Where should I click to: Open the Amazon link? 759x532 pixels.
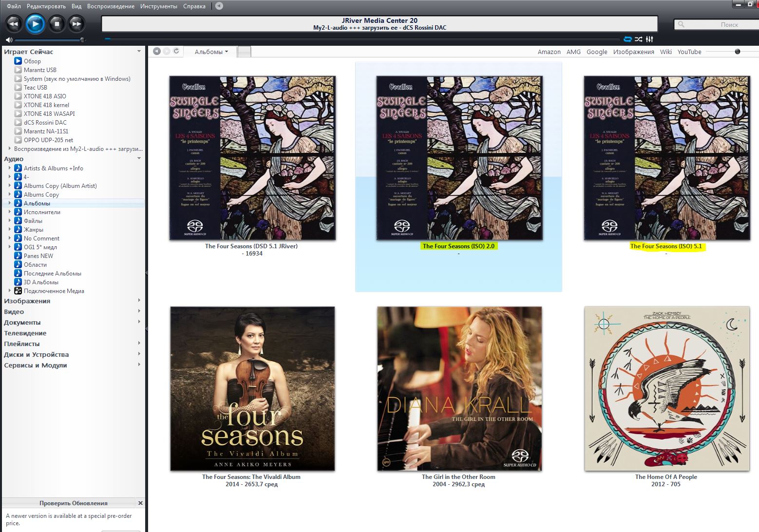549,52
